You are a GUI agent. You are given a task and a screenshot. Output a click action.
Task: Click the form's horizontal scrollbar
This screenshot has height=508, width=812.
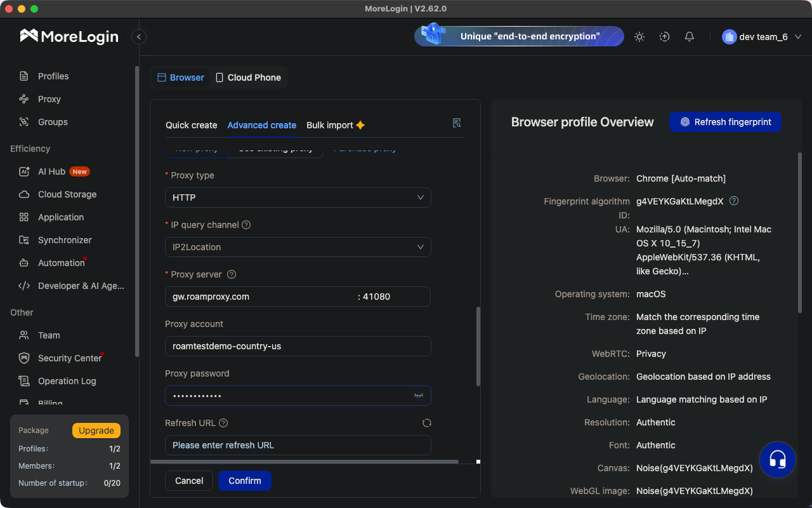pyautogui.click(x=304, y=462)
